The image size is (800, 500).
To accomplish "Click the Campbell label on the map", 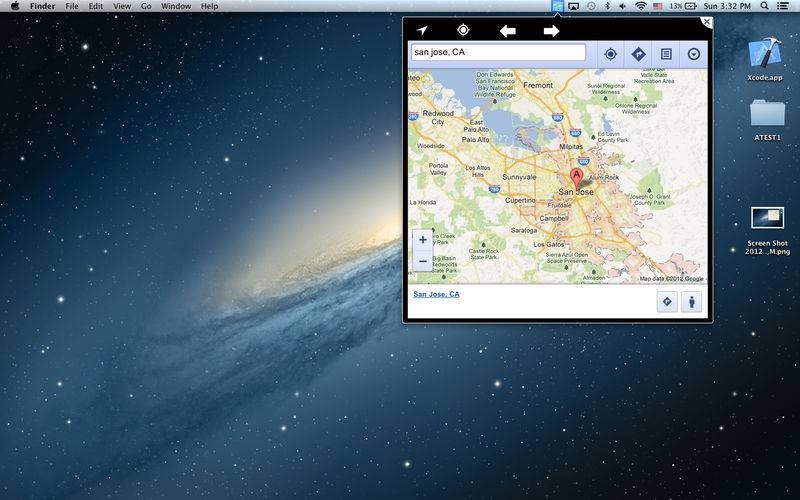I will pos(554,218).
